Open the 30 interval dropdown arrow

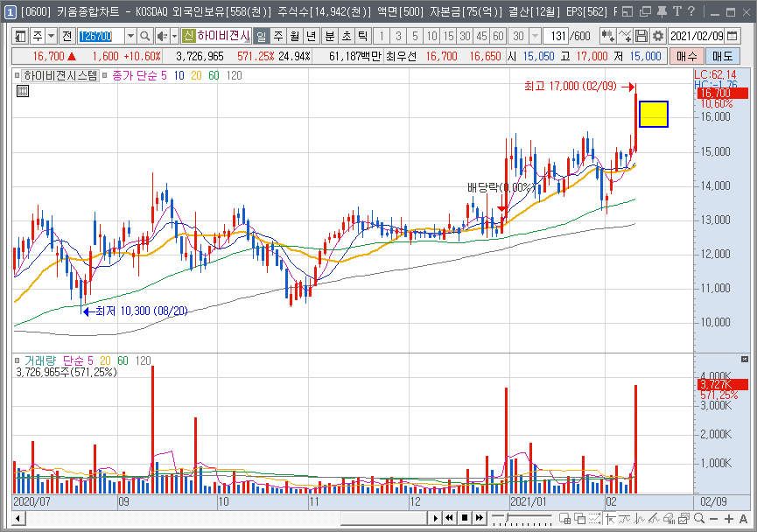point(535,36)
